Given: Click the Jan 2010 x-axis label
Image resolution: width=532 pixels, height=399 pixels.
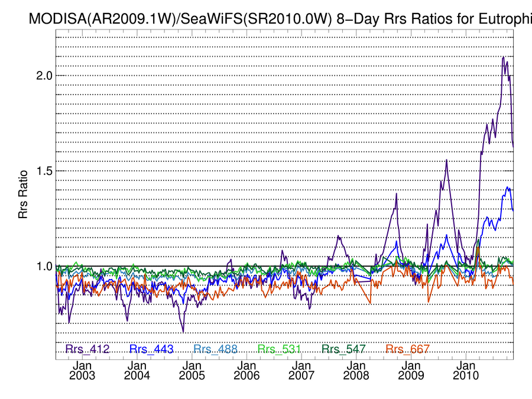Looking at the screenshot, I should [466, 371].
